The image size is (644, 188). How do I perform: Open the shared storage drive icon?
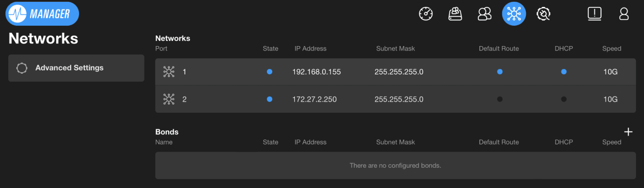(x=455, y=14)
